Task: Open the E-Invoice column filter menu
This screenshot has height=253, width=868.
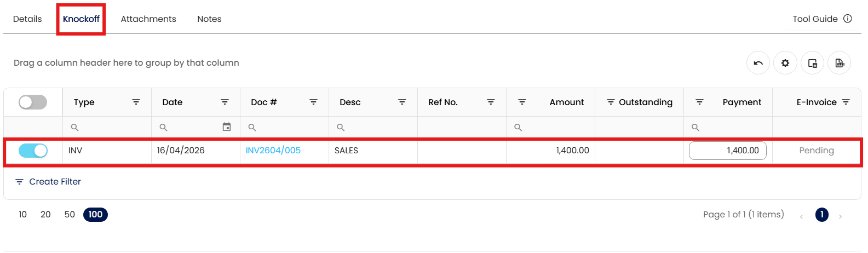Action: pos(846,102)
